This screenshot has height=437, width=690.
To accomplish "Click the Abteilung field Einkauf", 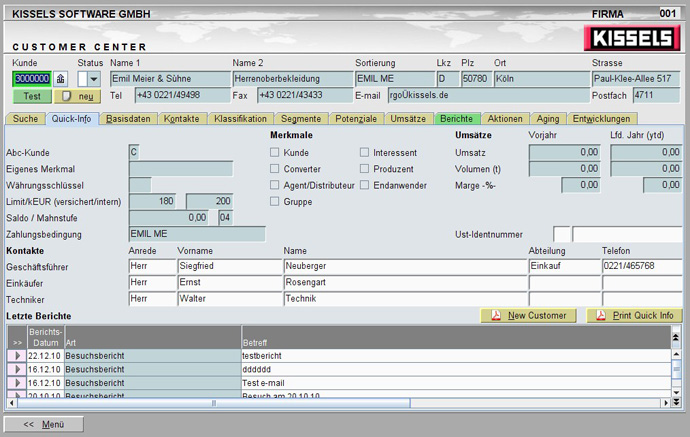I will [x=565, y=266].
